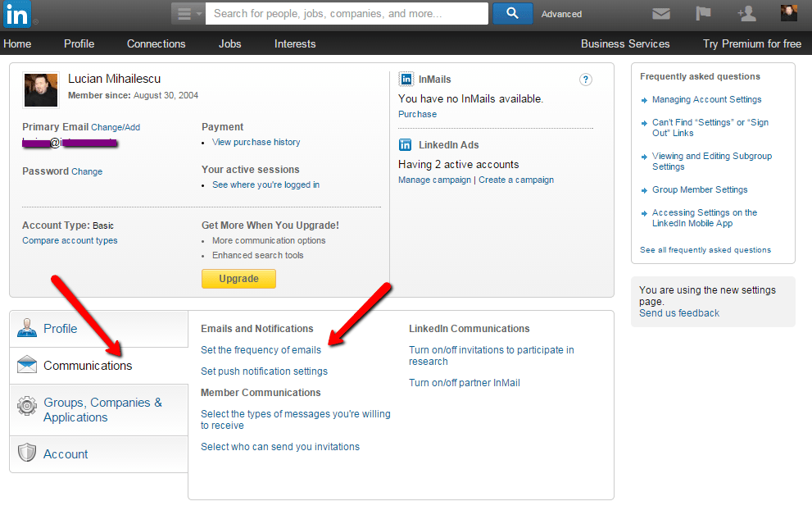This screenshot has height=524, width=812.
Task: Open Jobs menu item
Action: (x=230, y=44)
